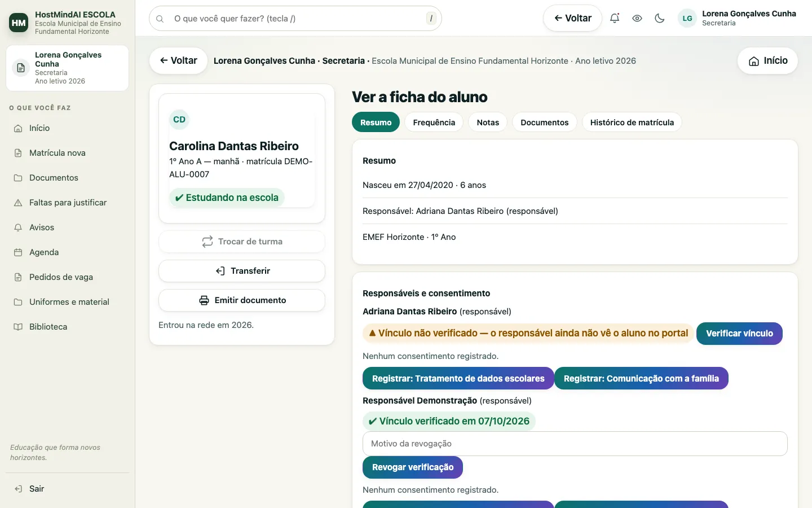The image size is (812, 508).
Task: Open Biblioteca in the sidebar
Action: coord(68,327)
